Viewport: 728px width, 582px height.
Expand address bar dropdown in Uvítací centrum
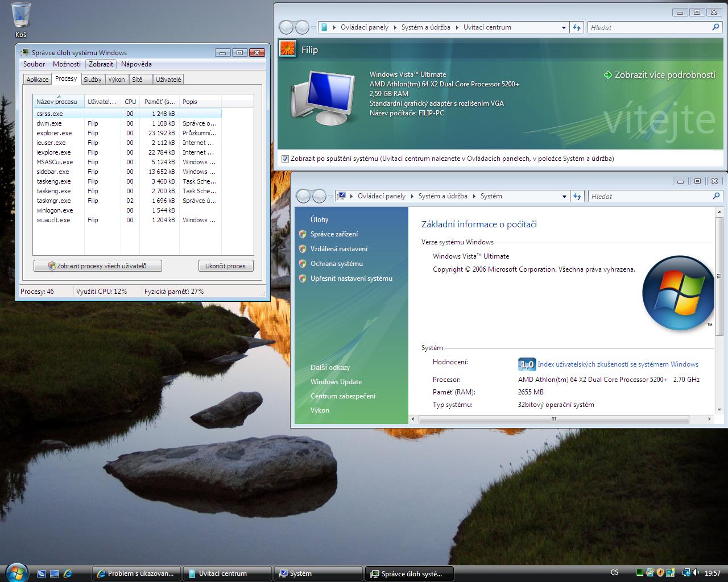564,27
